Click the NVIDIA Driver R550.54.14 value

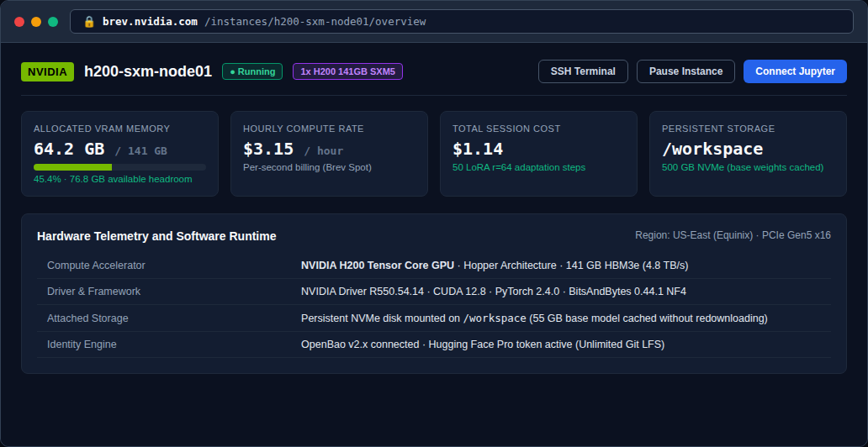point(363,292)
